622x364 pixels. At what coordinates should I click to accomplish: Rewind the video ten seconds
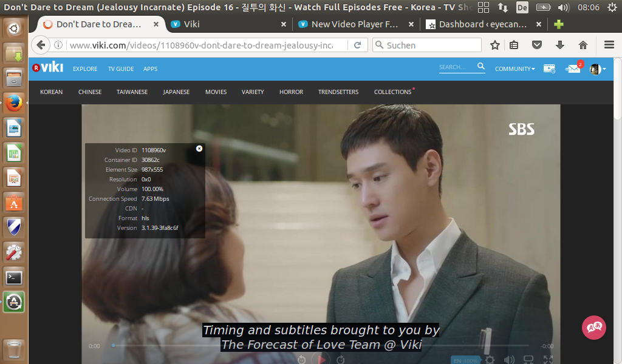[301, 360]
